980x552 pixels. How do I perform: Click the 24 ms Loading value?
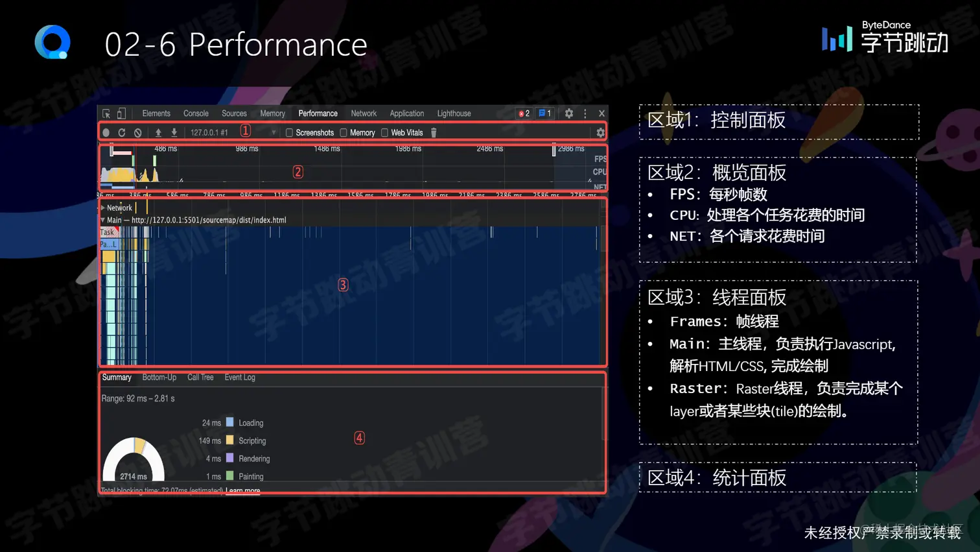tap(211, 423)
